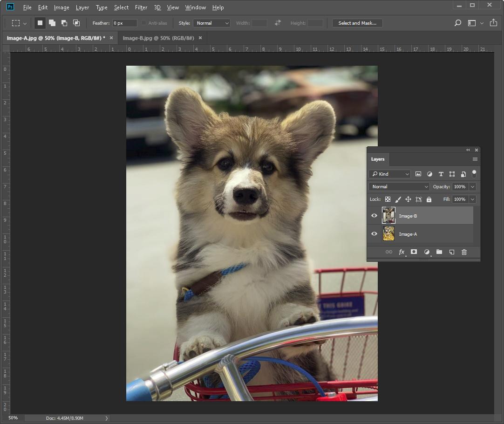Create a new group folder icon
Image resolution: width=504 pixels, height=424 pixels.
(439, 252)
